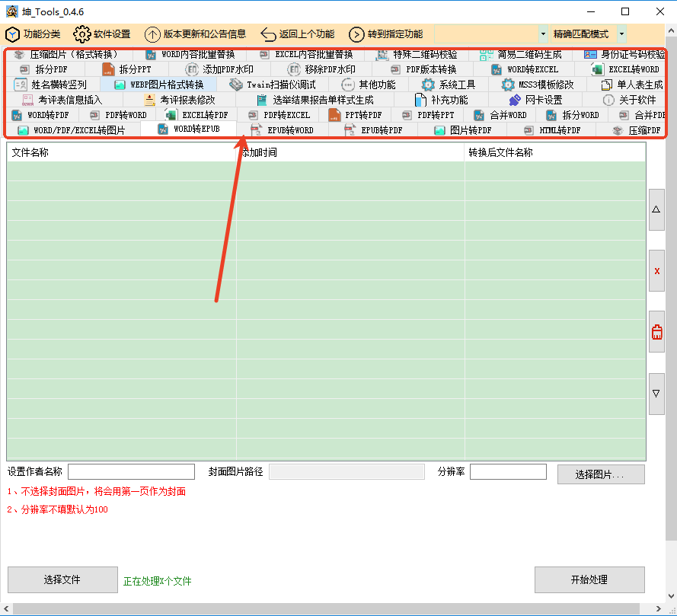Screen dimensions: 677x616
Task: Click the 功能分类 cube icon
Action: pyautogui.click(x=12, y=34)
